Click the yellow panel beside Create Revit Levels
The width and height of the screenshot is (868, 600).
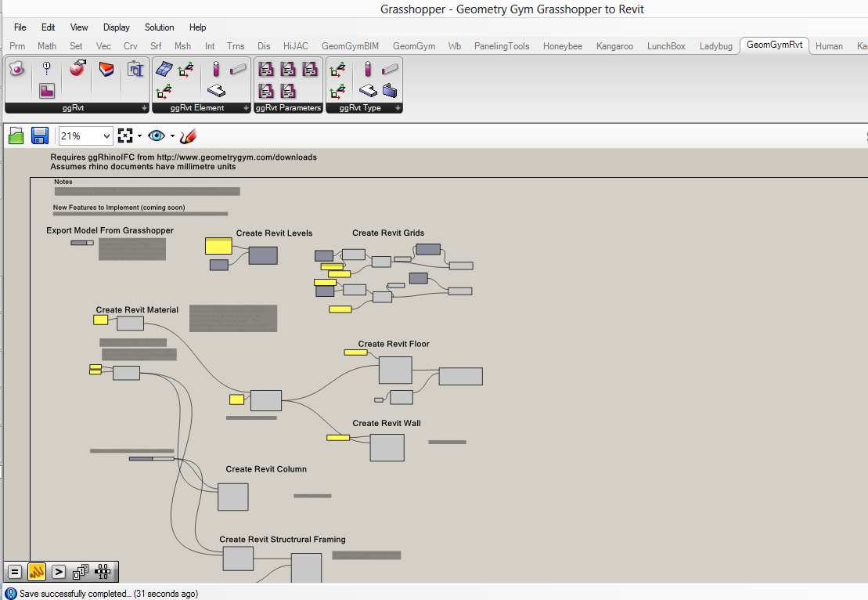pyautogui.click(x=218, y=246)
